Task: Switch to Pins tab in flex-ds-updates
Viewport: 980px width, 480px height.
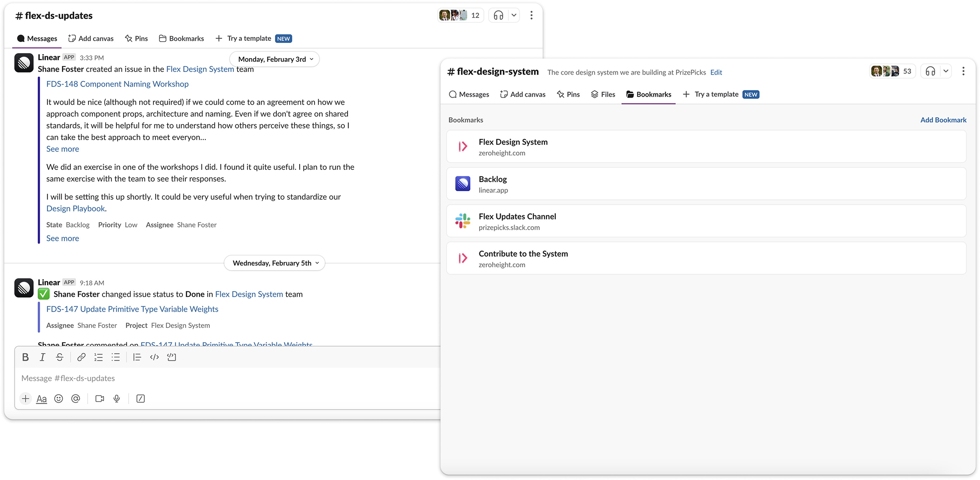Action: click(136, 38)
